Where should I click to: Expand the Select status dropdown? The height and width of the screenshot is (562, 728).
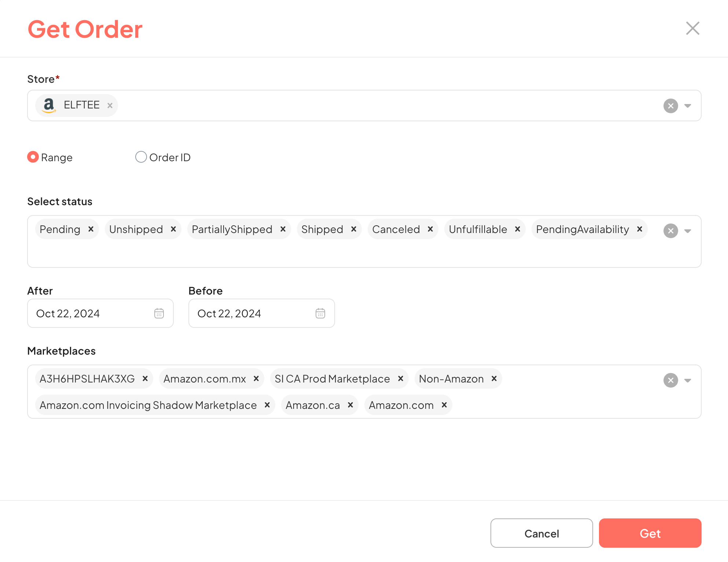pos(687,231)
